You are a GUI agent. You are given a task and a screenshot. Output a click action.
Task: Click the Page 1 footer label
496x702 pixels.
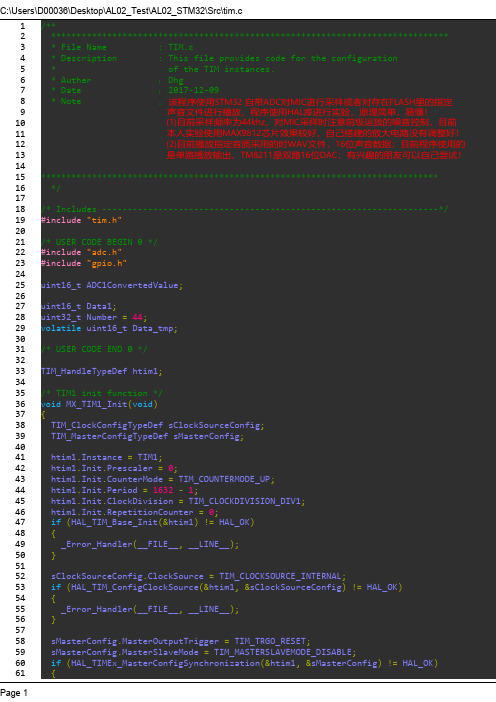point(13,693)
